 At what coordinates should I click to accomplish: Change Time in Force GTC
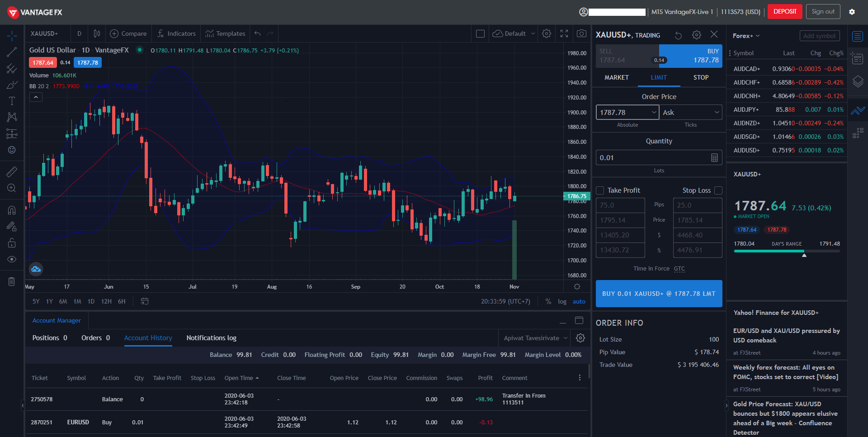(679, 269)
